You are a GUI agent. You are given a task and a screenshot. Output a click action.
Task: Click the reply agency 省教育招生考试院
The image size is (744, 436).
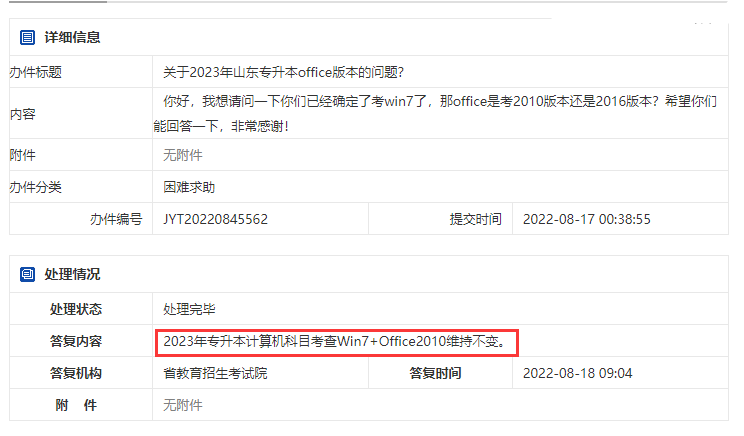(x=215, y=373)
